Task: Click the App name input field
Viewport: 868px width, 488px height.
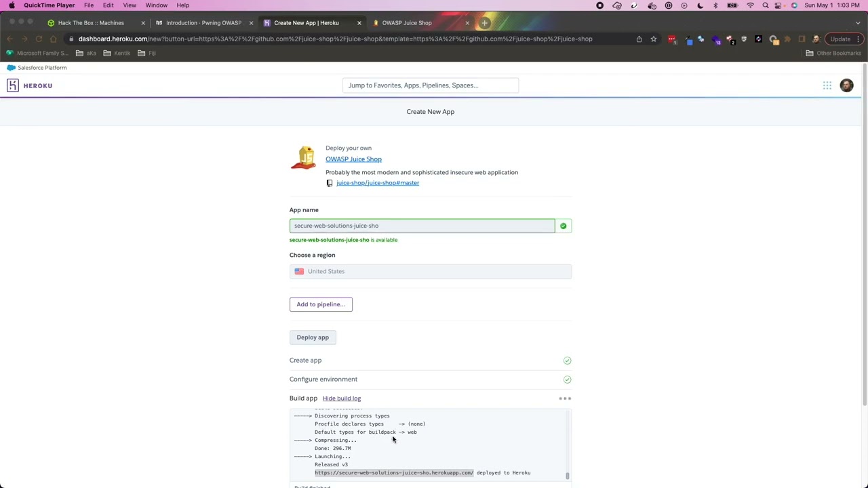Action: pos(422,226)
